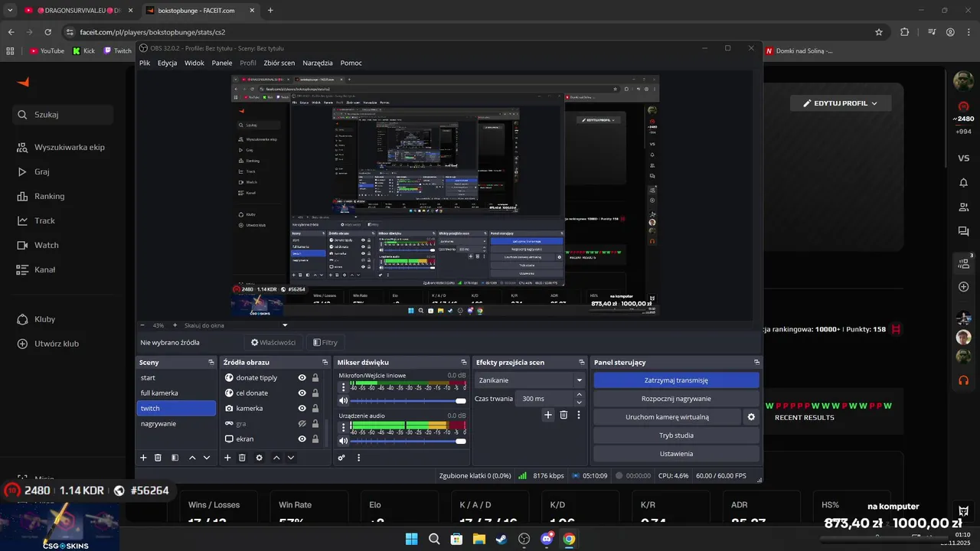This screenshot has width=980, height=551.
Task: Open scene filters icon in Sceny panel
Action: [x=175, y=458]
